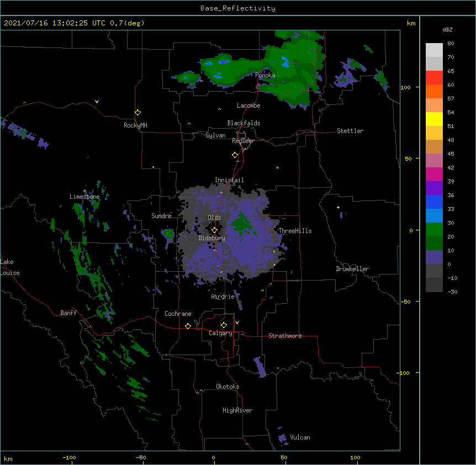This screenshot has height=465, width=476.
Task: Click the yellow diamond marker near Cochrane
Action: click(188, 326)
